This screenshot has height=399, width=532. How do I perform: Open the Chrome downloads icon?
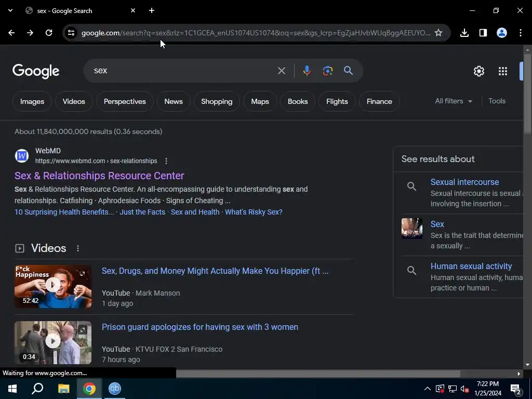pos(464,33)
